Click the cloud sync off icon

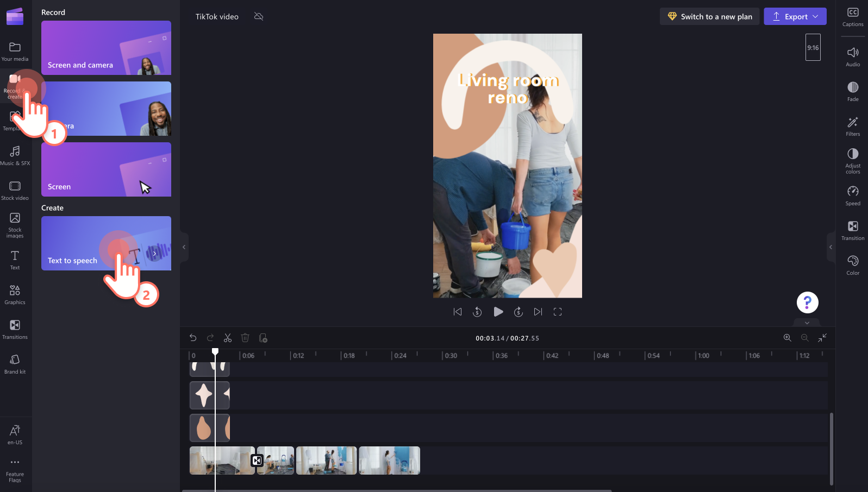(x=259, y=16)
